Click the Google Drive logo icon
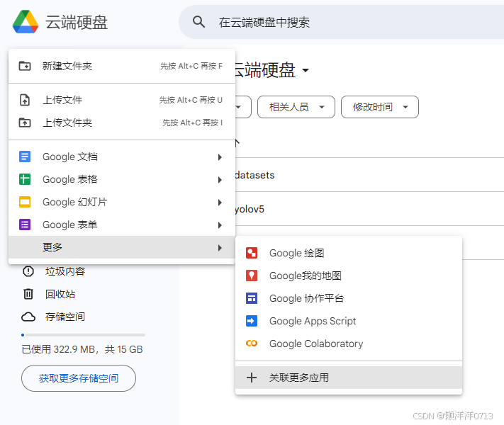504x425 pixels. (26, 22)
